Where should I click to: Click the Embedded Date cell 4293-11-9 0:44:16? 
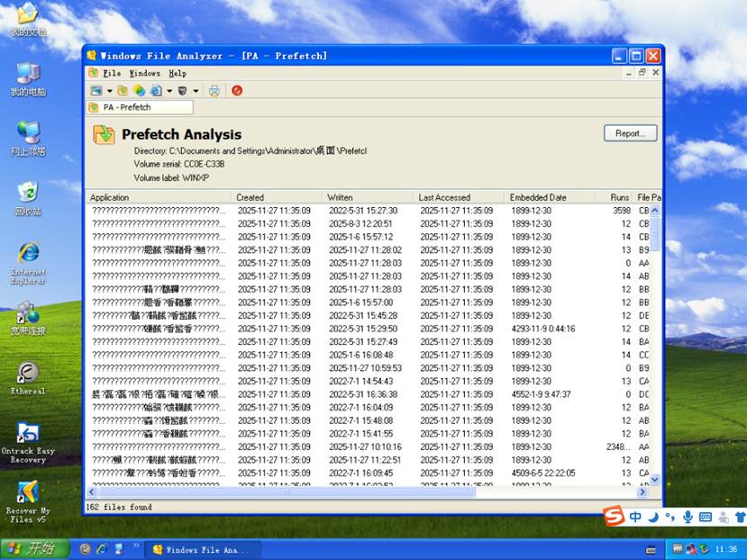[543, 329]
